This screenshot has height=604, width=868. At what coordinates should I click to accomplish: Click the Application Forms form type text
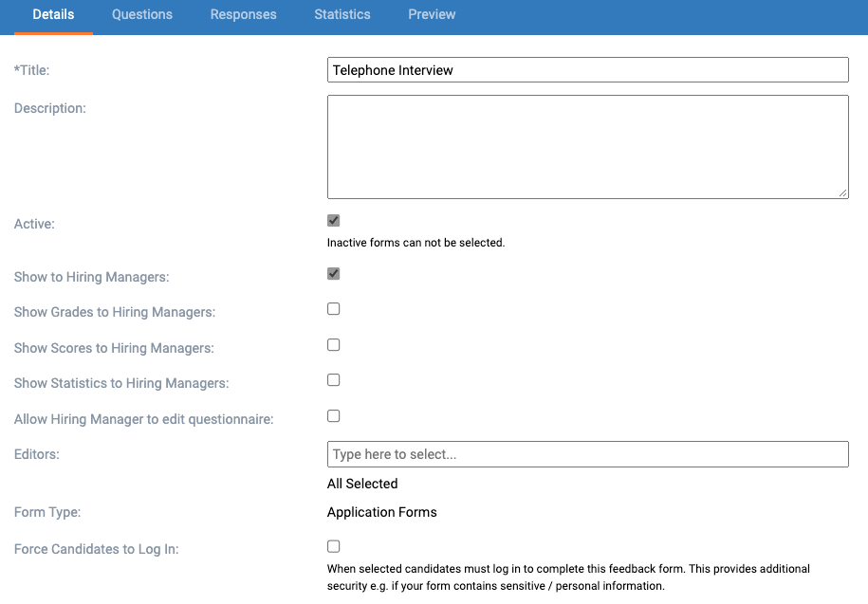pos(381,512)
